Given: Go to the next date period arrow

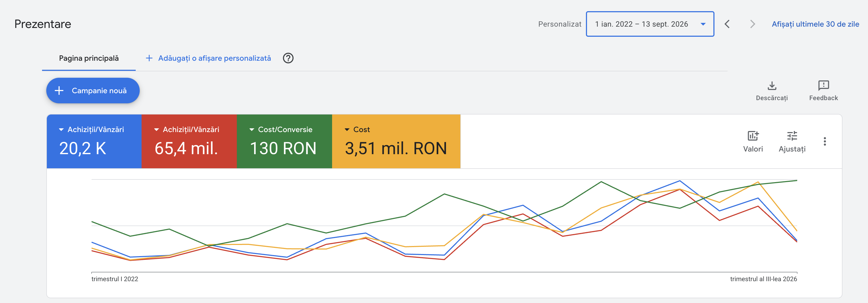Looking at the screenshot, I should pyautogui.click(x=752, y=24).
